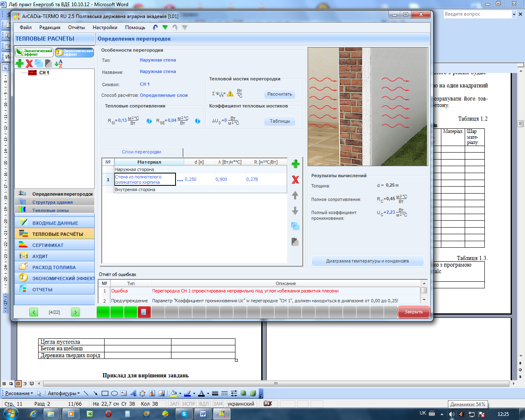Select the error row about плесени
The height and width of the screenshot is (420, 525).
[x=260, y=291]
